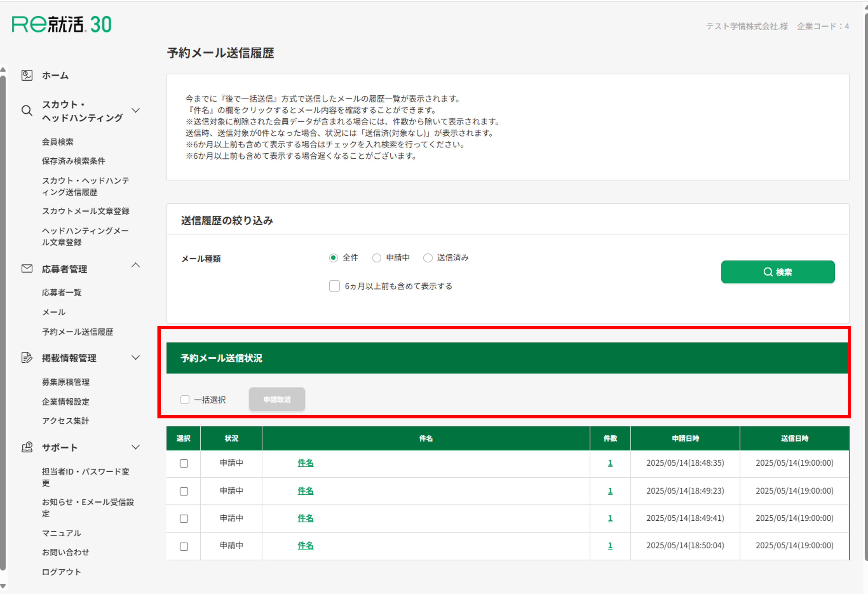The image size is (868, 594).
Task: Open ヘッドハンティングメール文章登録
Action: (85, 237)
